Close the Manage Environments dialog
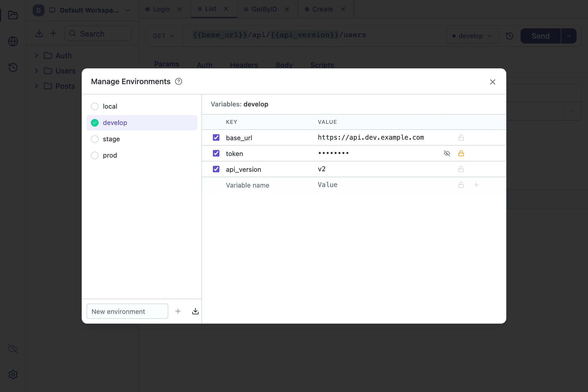Image resolution: width=588 pixels, height=392 pixels. click(x=492, y=82)
